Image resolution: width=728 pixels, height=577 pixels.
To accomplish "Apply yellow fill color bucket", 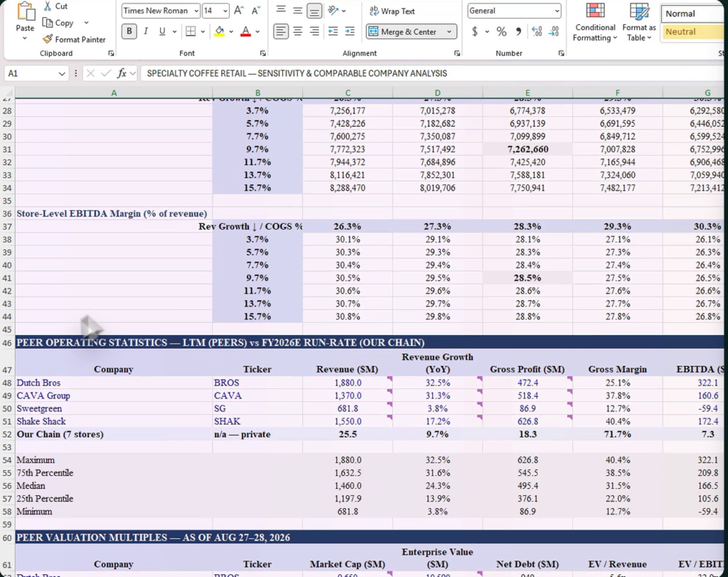I will click(x=219, y=31).
